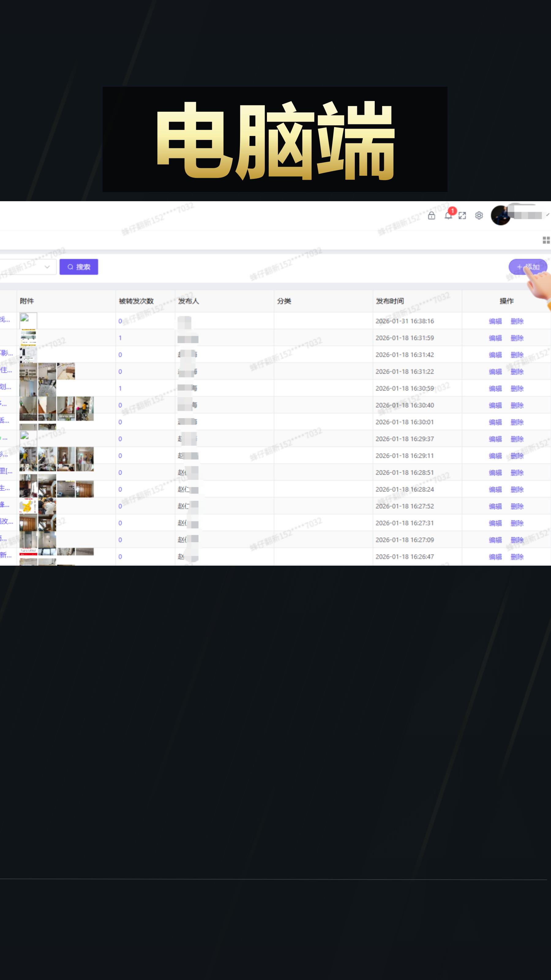
Task: Expand the dropdown left of the search button
Action: point(47,267)
